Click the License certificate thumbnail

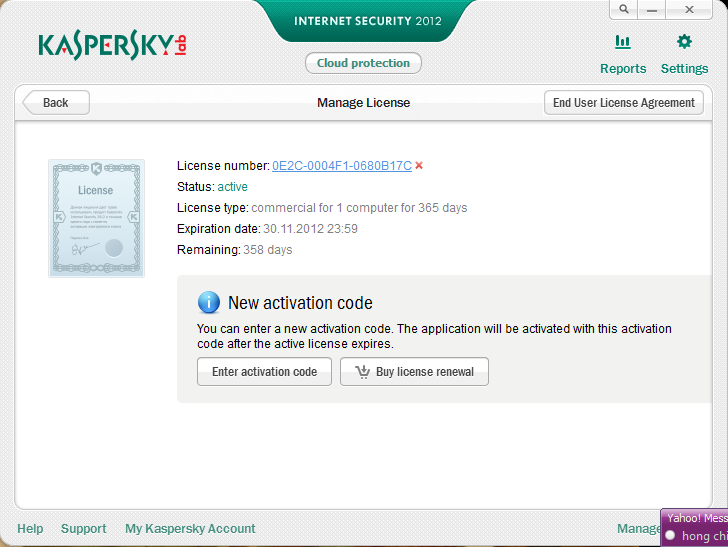click(97, 218)
